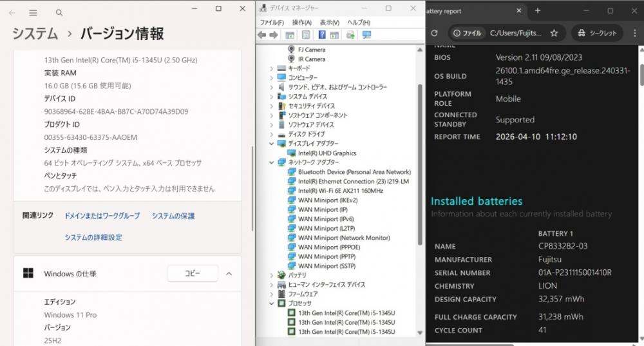
Task: Collapse the プロセッサ node
Action: 272,303
